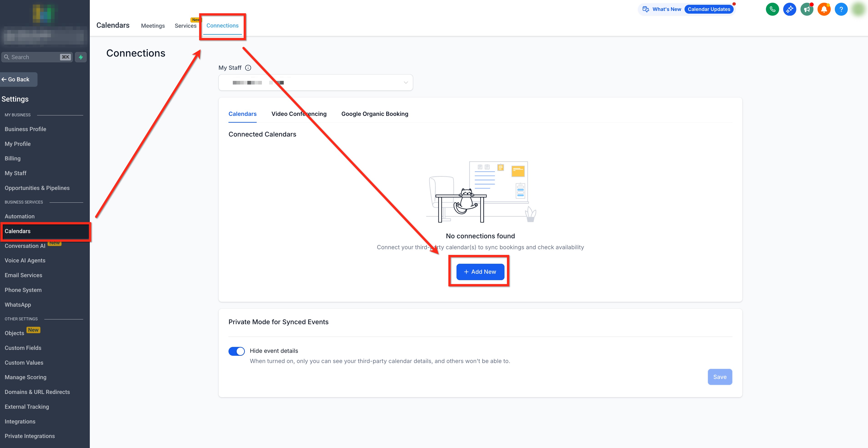Viewport: 868px width, 448px height.
Task: Click the Save button
Action: point(719,377)
